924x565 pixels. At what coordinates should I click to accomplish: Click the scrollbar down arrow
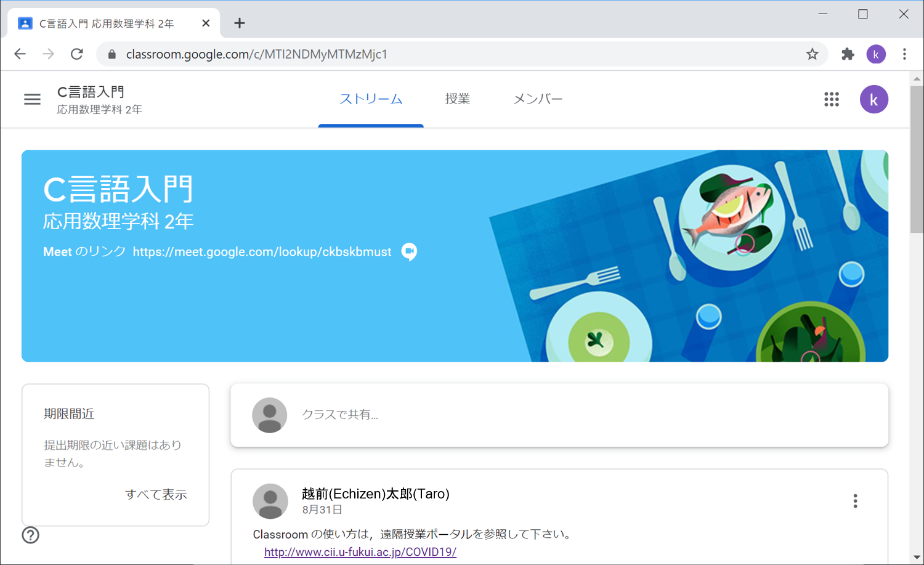[917, 558]
